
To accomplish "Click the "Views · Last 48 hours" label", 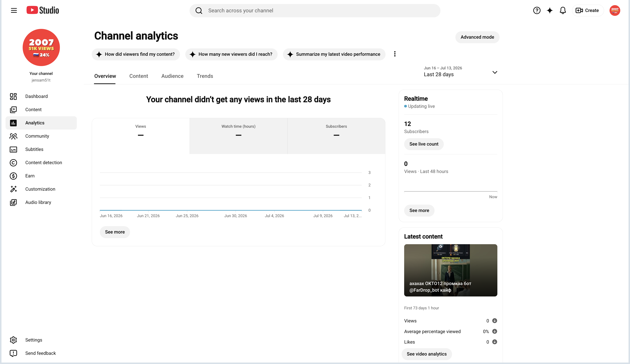I will click(x=426, y=171).
